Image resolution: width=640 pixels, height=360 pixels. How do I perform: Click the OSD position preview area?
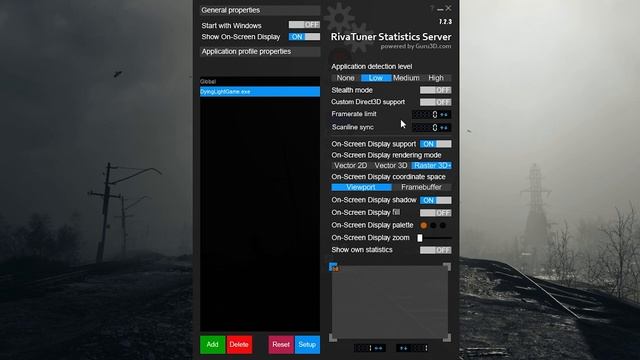[x=390, y=302]
